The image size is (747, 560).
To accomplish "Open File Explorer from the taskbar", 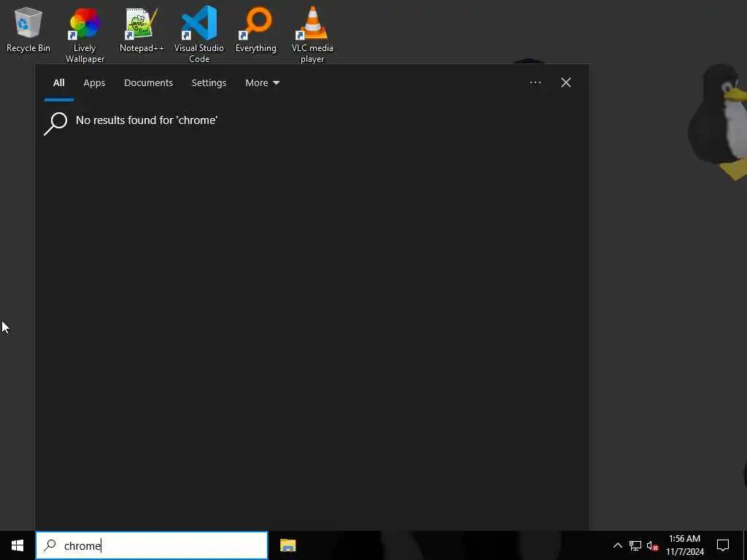I will [x=287, y=545].
